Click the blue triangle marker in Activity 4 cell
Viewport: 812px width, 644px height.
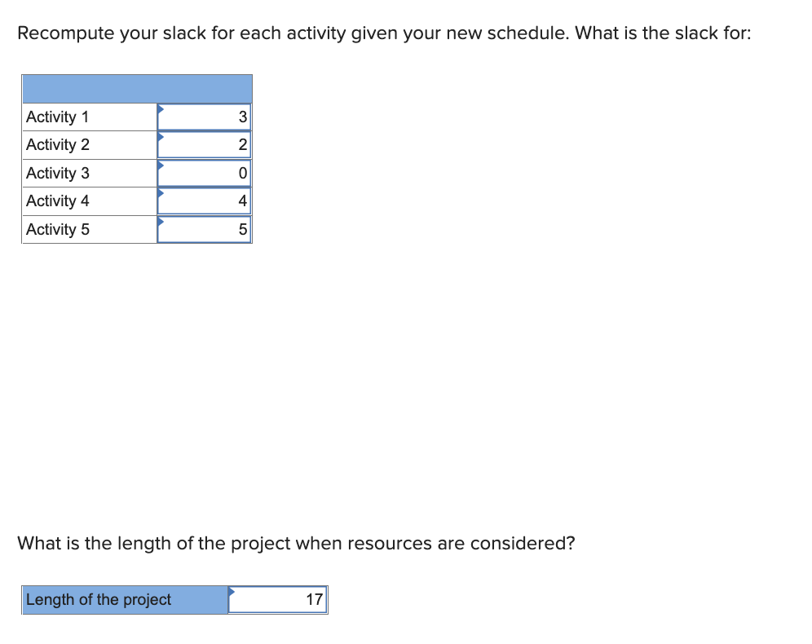[161, 193]
